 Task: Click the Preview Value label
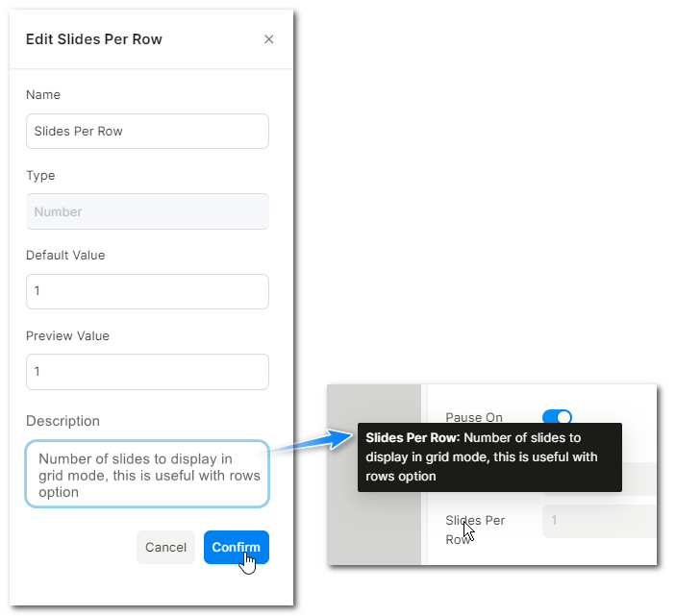[x=67, y=336]
